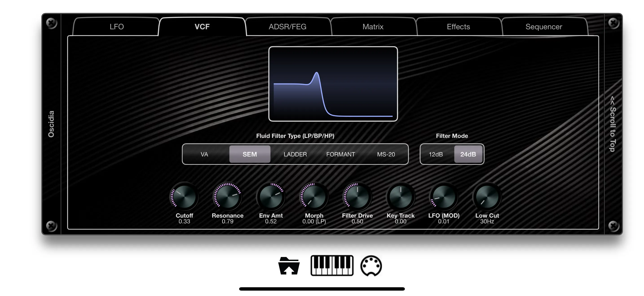Image resolution: width=644 pixels, height=296 pixels.
Task: Click the Low Cut knob
Action: click(x=487, y=197)
